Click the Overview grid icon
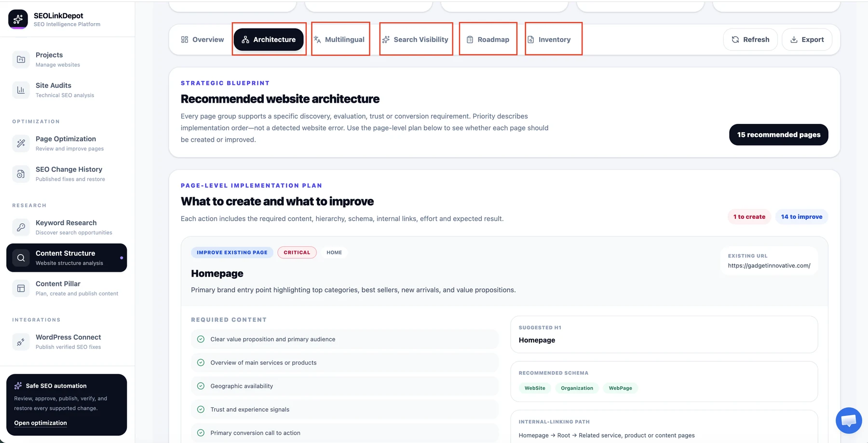 [x=185, y=40]
